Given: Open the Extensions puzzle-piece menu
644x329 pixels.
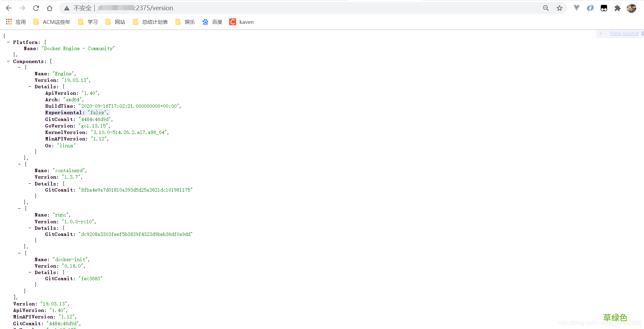Looking at the screenshot, I should (x=617, y=8).
